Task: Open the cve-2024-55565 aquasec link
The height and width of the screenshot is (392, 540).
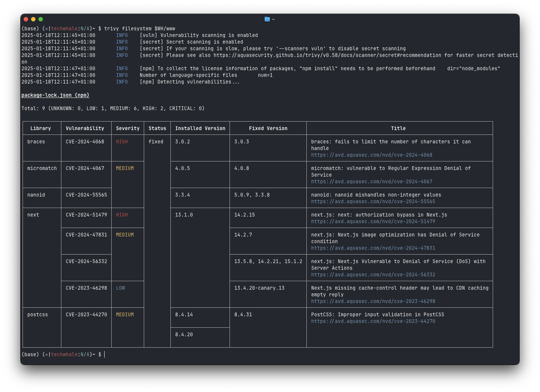Action: pyautogui.click(x=373, y=202)
